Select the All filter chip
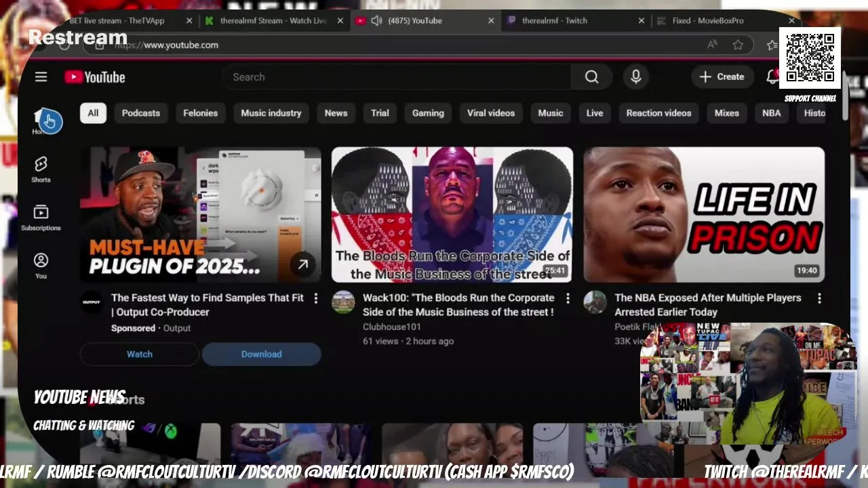Viewport: 868px width, 488px height. pyautogui.click(x=93, y=113)
